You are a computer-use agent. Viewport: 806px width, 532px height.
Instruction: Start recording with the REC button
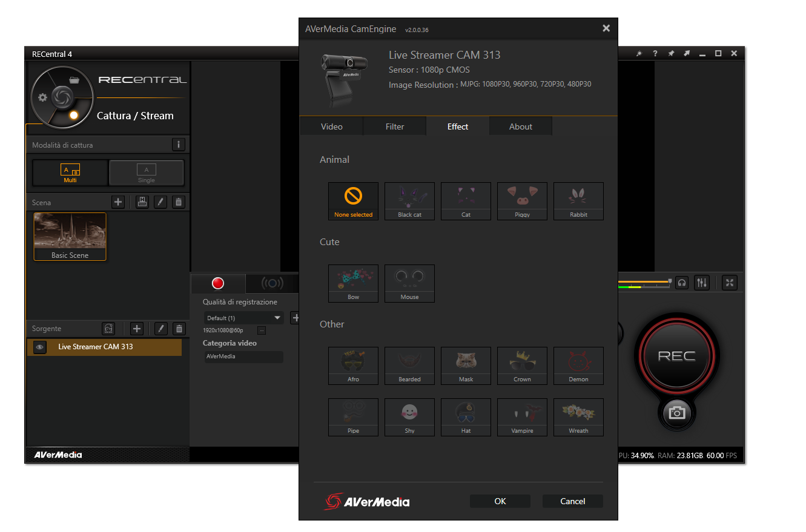pos(676,356)
